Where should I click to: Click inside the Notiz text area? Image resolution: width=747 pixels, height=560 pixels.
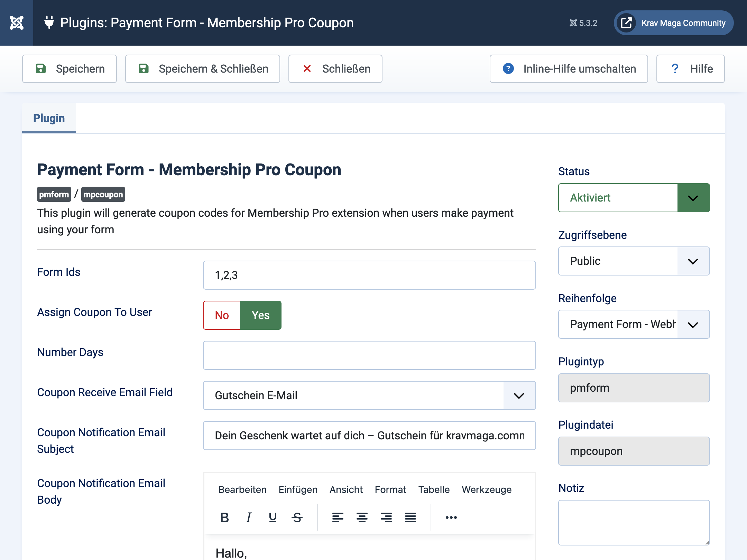634,523
